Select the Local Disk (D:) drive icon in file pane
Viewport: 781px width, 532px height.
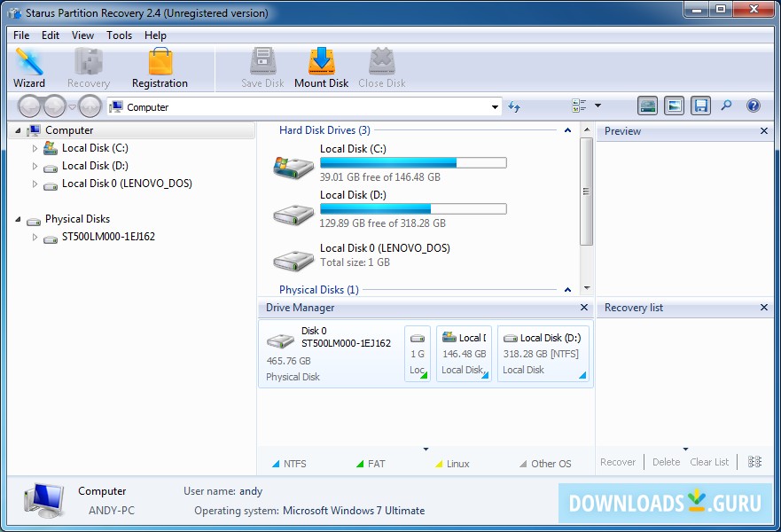click(293, 215)
